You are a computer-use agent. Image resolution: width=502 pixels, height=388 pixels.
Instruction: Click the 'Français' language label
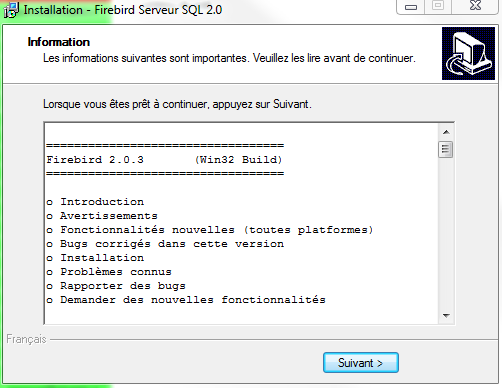(x=26, y=339)
